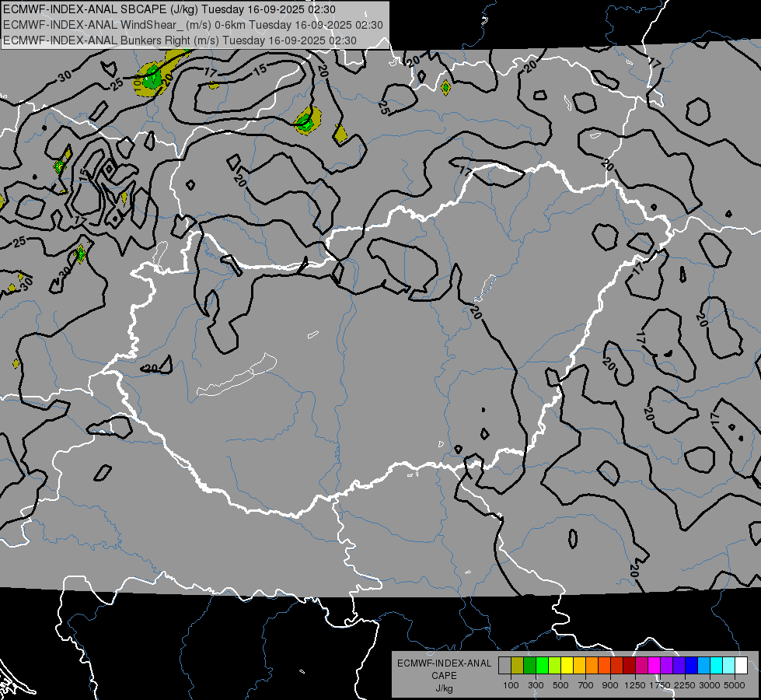Click the 100 legend label

click(511, 685)
